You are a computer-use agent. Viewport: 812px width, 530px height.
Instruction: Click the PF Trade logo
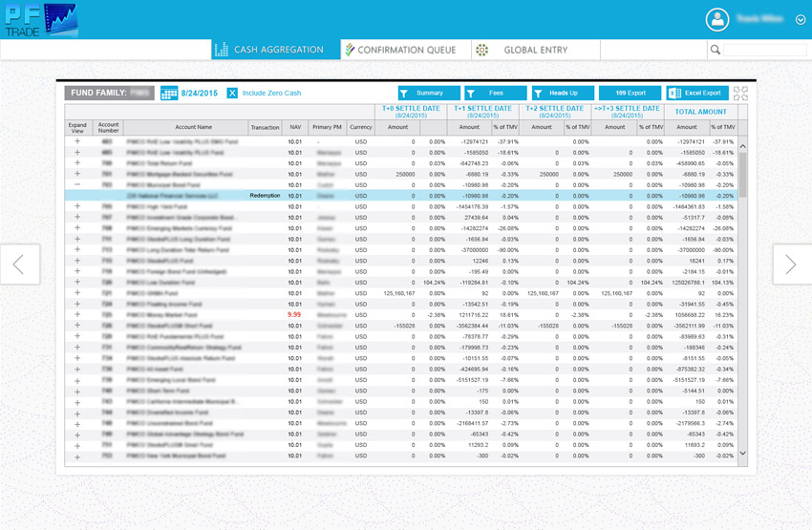pos(40,20)
